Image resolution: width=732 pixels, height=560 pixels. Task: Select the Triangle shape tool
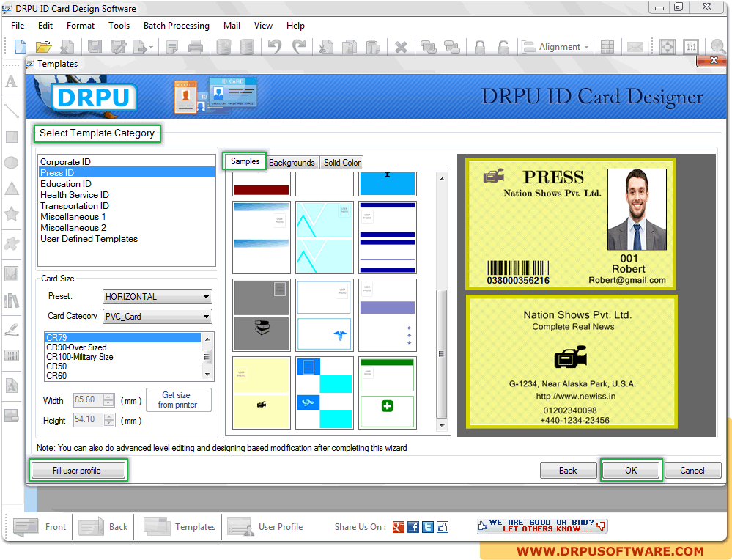11,188
